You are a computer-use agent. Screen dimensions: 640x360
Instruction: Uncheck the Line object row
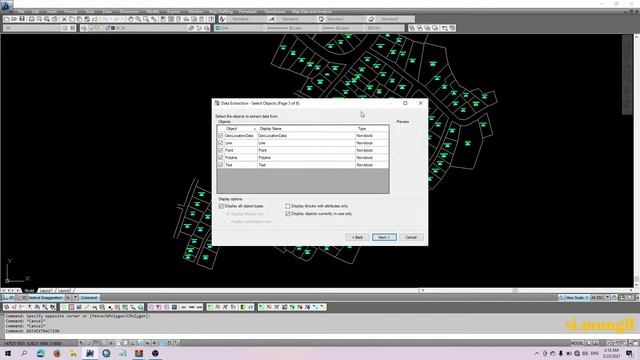pyautogui.click(x=220, y=143)
